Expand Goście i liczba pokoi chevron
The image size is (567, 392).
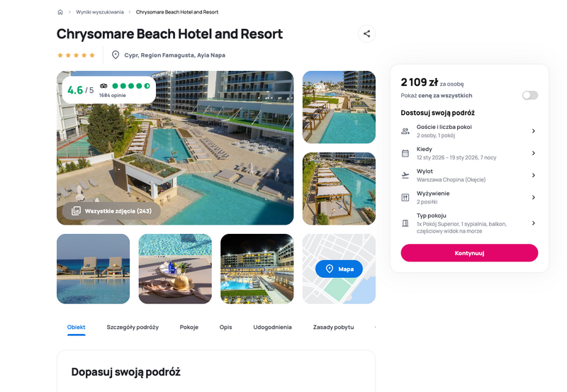(x=534, y=131)
